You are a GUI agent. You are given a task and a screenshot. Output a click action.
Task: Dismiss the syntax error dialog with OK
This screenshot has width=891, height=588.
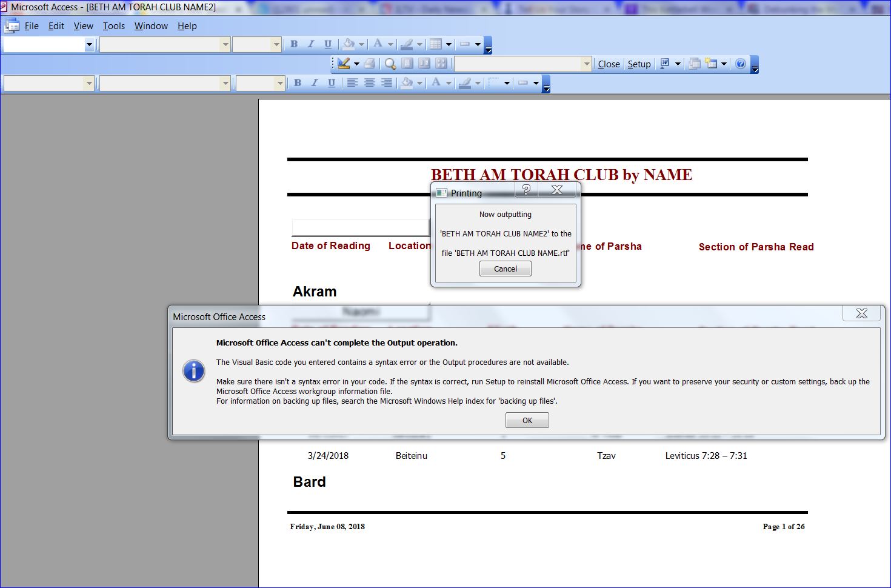point(527,419)
